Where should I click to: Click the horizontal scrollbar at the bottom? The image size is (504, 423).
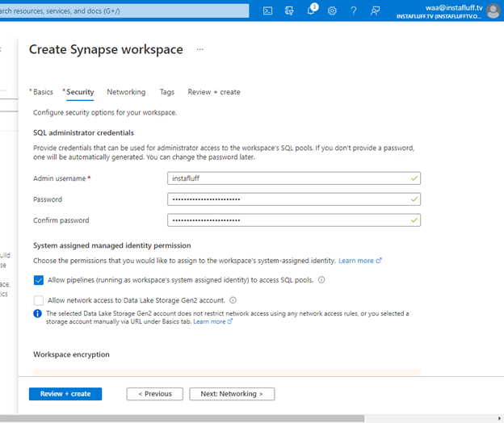pyautogui.click(x=182, y=418)
